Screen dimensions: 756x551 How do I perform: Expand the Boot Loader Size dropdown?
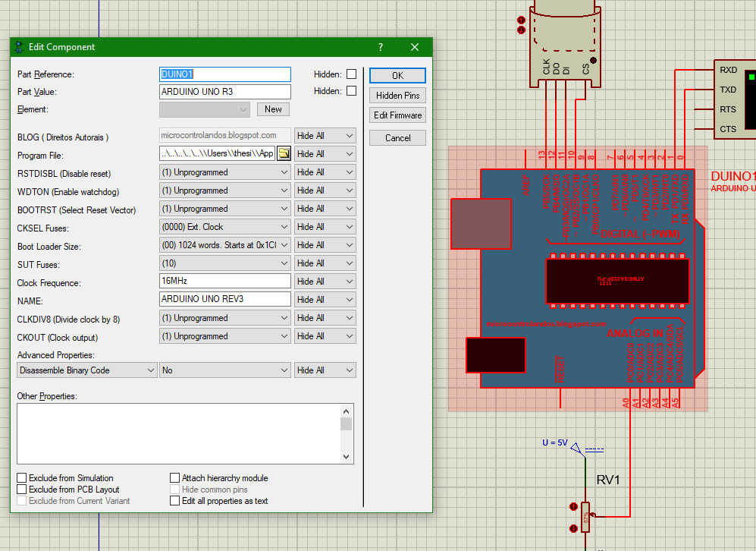pos(225,245)
